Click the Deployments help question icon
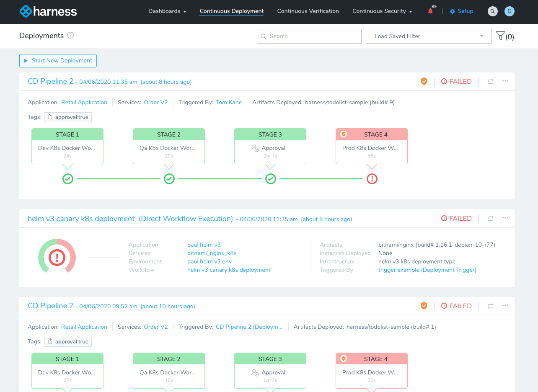Viewport: 538px width, 392px height. point(70,36)
